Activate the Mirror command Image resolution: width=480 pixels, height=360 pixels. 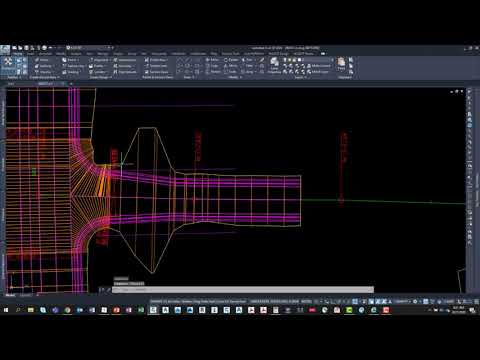(x=231, y=66)
